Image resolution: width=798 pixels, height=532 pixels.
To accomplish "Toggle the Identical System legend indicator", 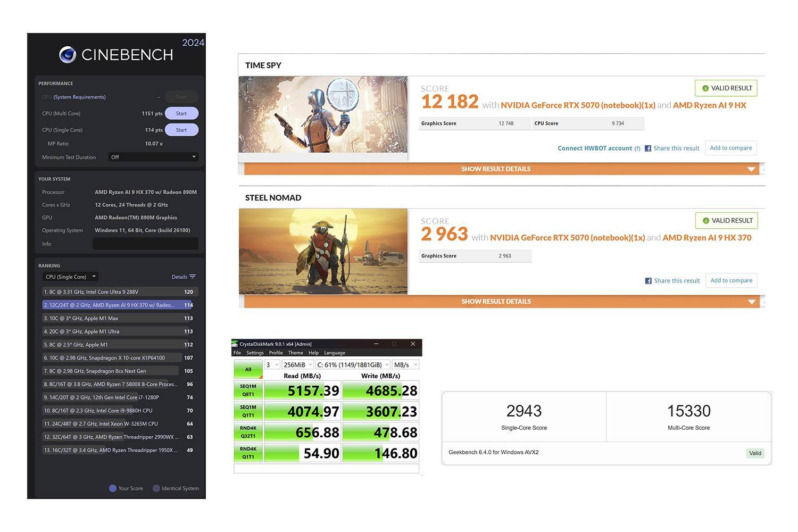I will [x=156, y=488].
